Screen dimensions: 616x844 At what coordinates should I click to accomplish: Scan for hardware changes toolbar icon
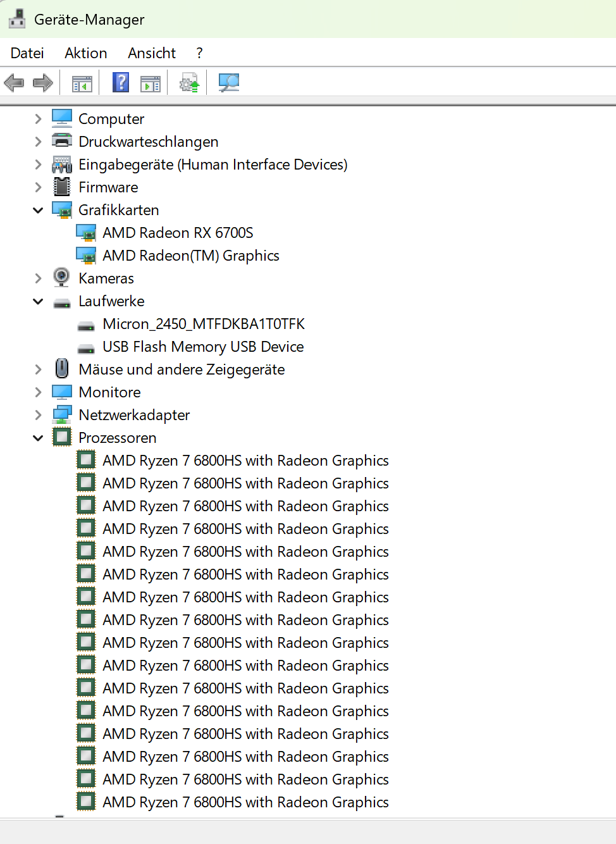pyautogui.click(x=228, y=82)
